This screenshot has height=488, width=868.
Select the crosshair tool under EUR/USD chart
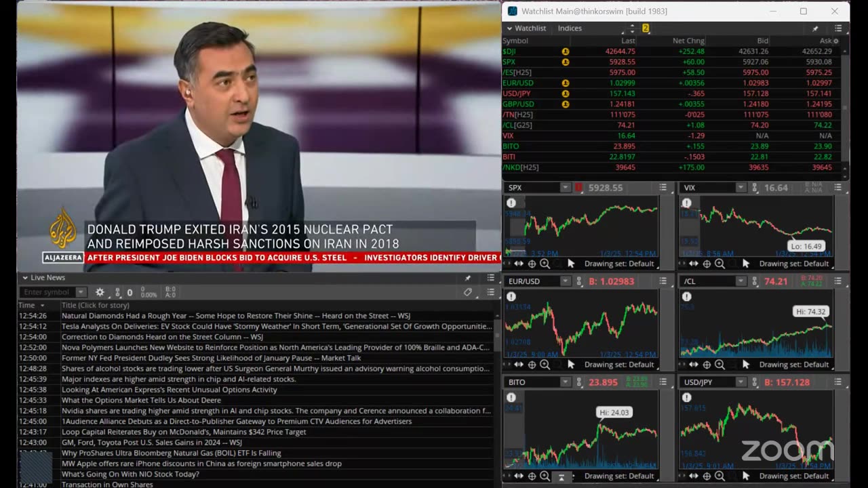click(x=532, y=365)
